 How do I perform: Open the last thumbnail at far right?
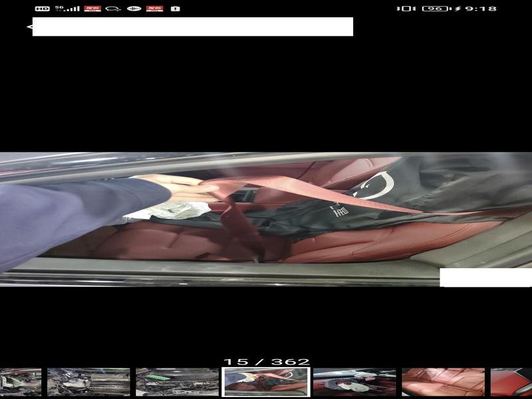click(512, 382)
